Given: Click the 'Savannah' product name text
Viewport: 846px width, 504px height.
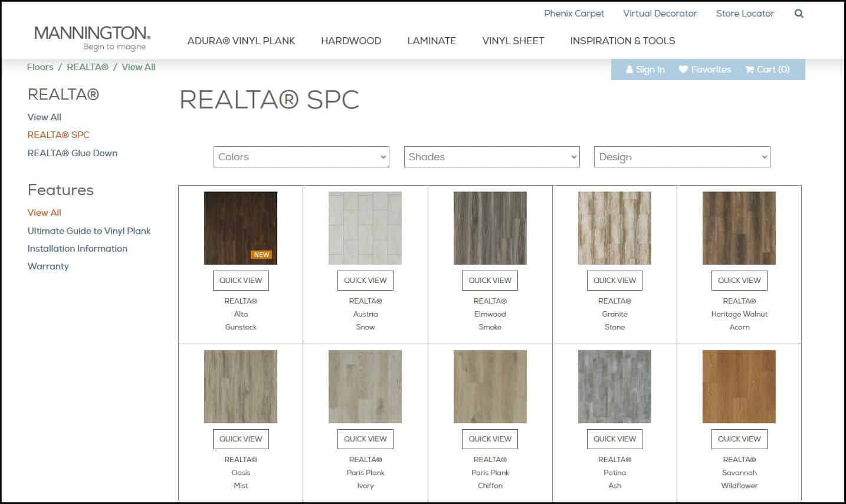Looking at the screenshot, I should click(x=739, y=473).
